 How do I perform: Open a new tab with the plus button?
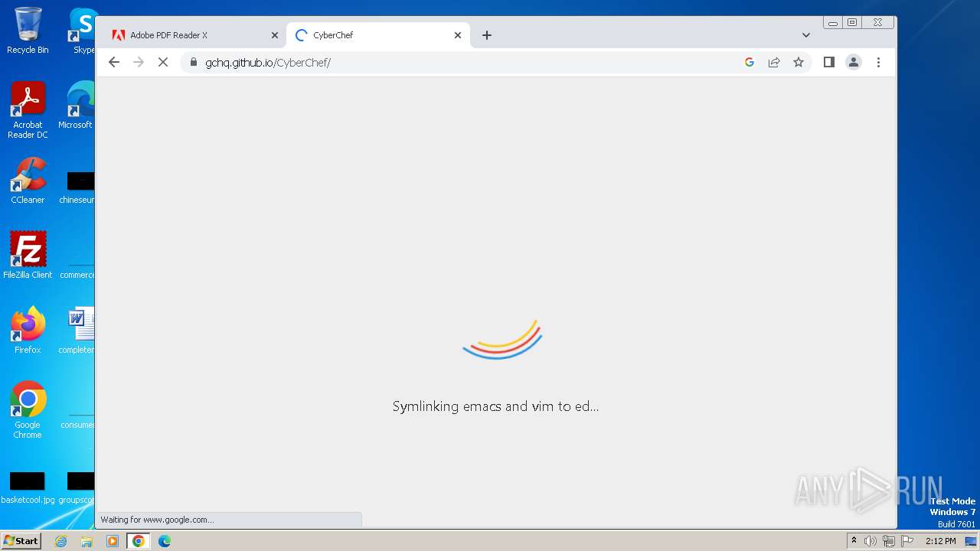(x=487, y=35)
